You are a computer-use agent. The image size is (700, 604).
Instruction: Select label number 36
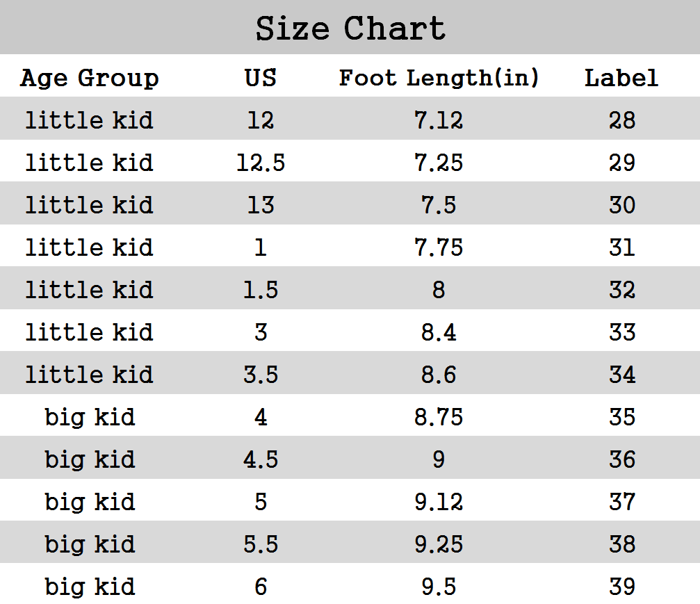click(x=621, y=459)
